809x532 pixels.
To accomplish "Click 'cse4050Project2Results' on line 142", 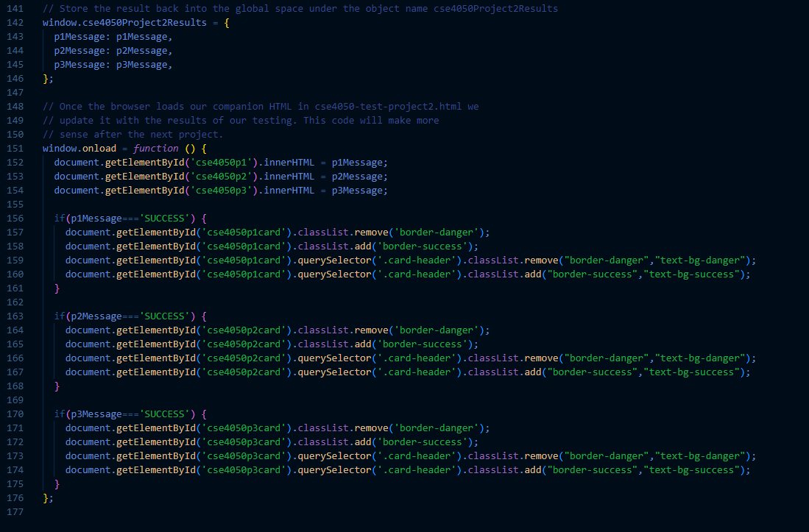I will (144, 23).
